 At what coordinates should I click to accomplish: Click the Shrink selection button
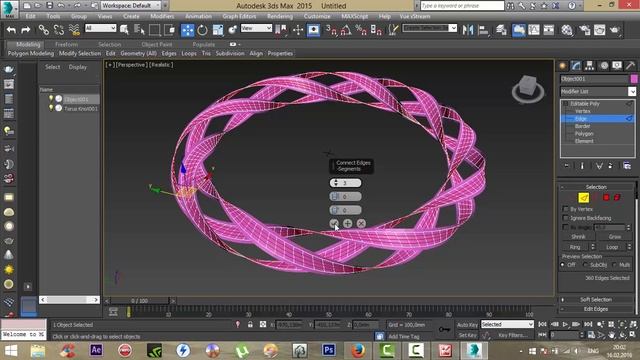coord(578,237)
